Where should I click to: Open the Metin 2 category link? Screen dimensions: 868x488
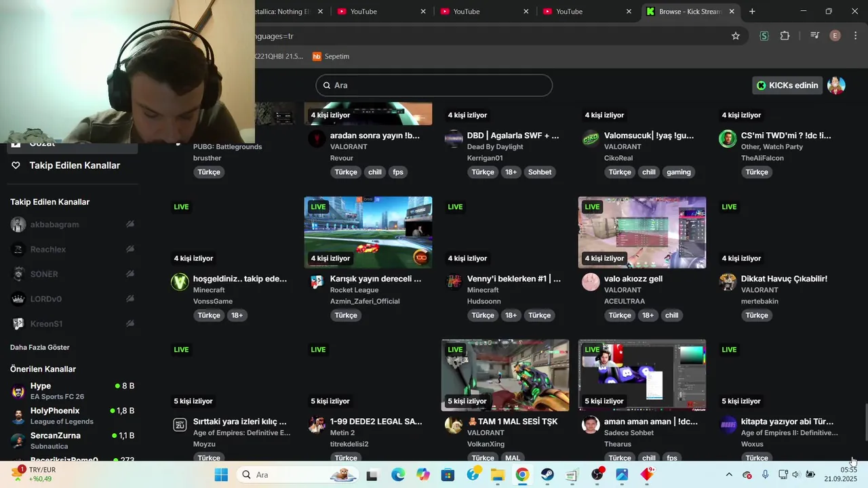[342, 432]
